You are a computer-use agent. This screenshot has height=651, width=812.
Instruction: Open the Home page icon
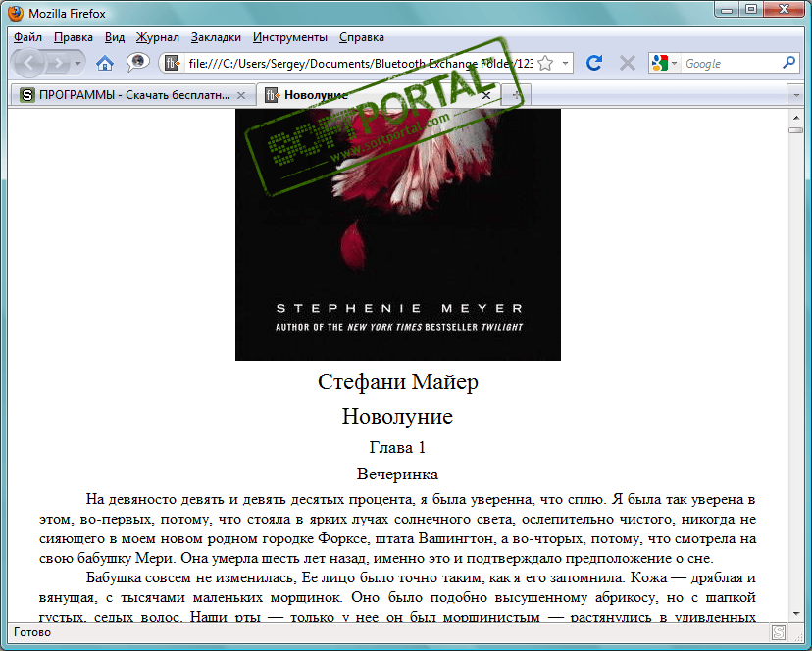tap(105, 63)
